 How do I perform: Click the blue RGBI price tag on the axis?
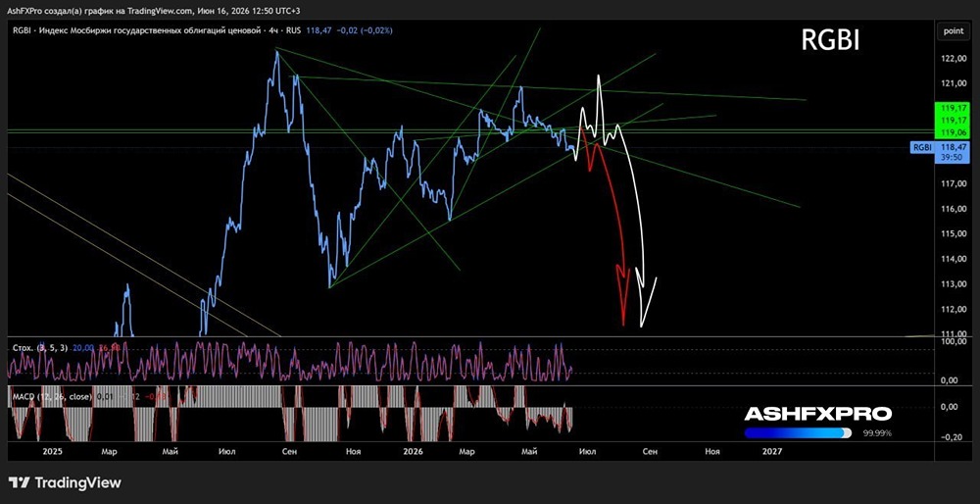[922, 148]
